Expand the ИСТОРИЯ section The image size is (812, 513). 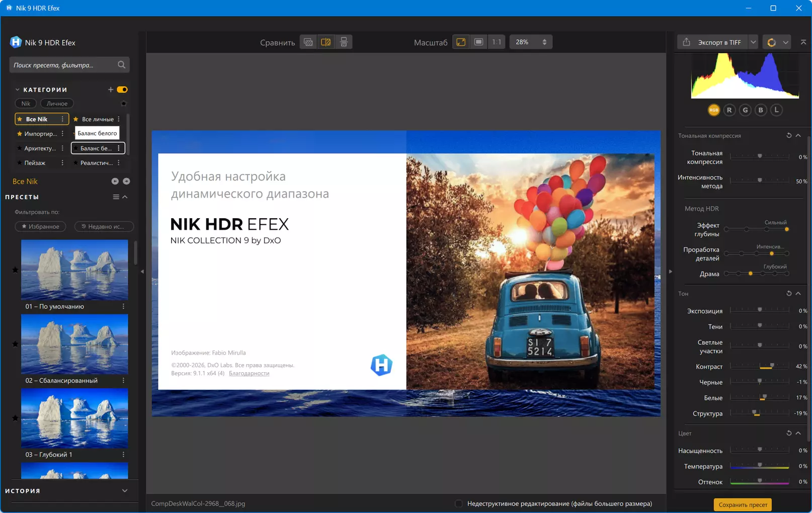[x=125, y=491]
